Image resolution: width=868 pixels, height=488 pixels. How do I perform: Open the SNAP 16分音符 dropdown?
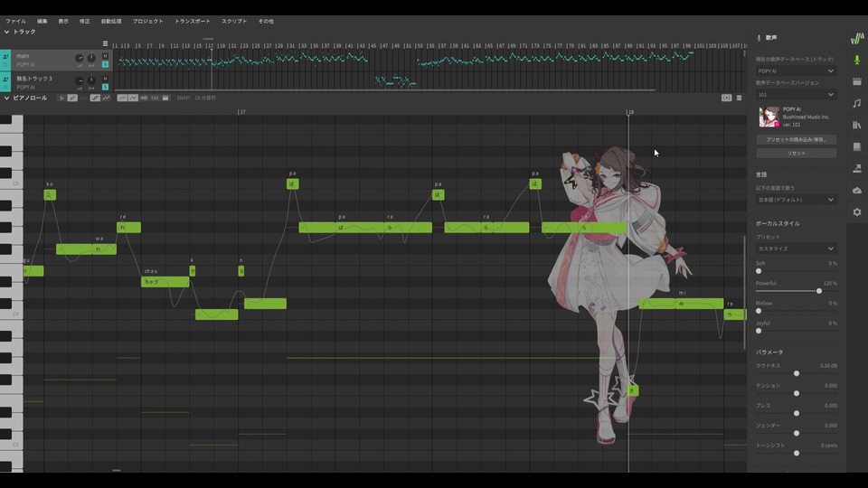[205, 98]
